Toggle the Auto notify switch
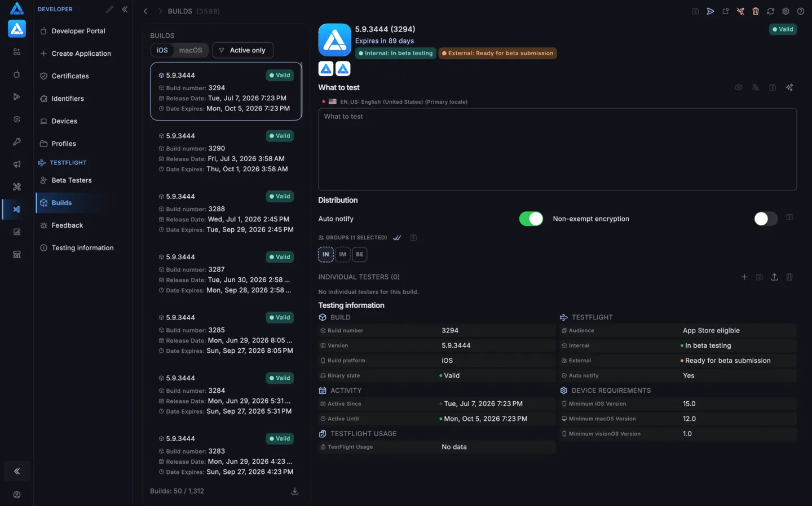The height and width of the screenshot is (506, 812). pos(531,219)
